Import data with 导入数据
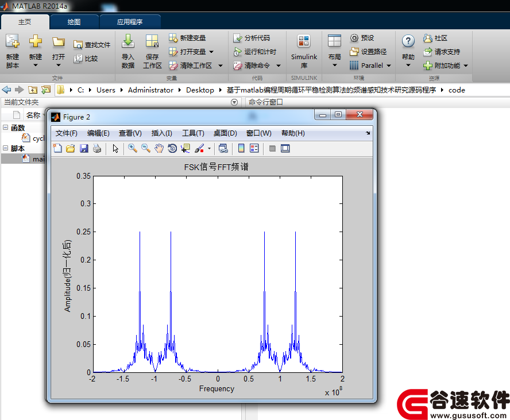 pyautogui.click(x=128, y=51)
